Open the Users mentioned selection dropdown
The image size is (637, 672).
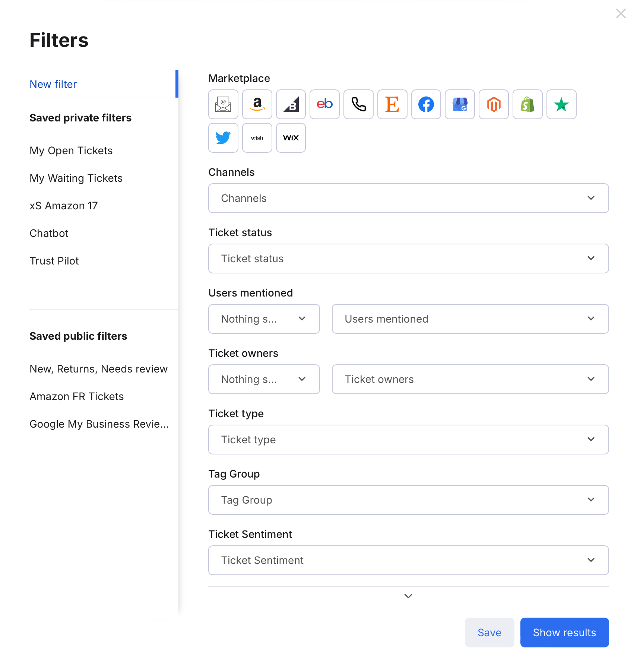(x=470, y=319)
